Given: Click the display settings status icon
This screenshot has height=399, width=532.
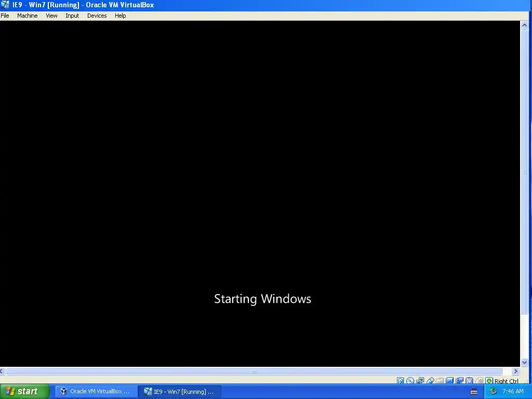Looking at the screenshot, I should pyautogui.click(x=449, y=381).
